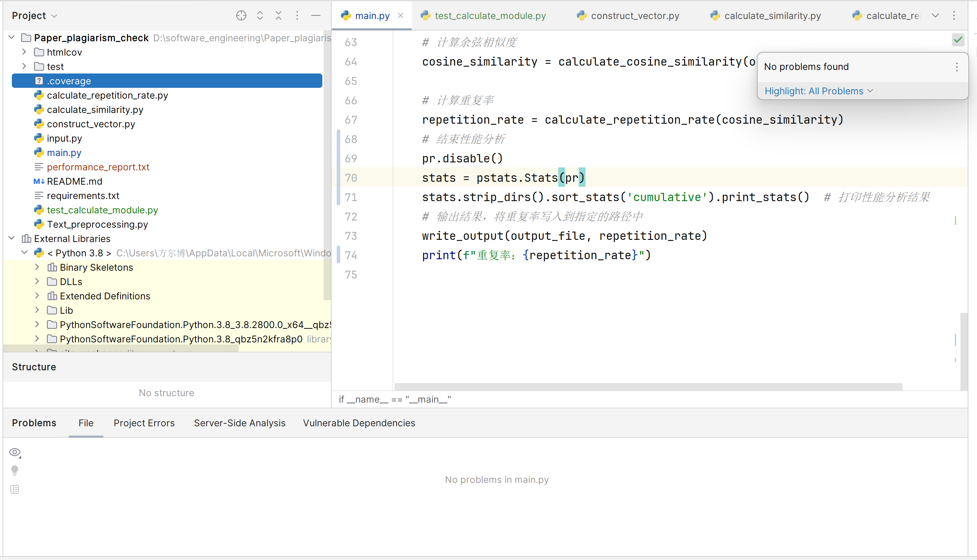Image resolution: width=977 pixels, height=560 pixels.
Task: Toggle visibility of htmlcov folder
Action: (x=24, y=52)
